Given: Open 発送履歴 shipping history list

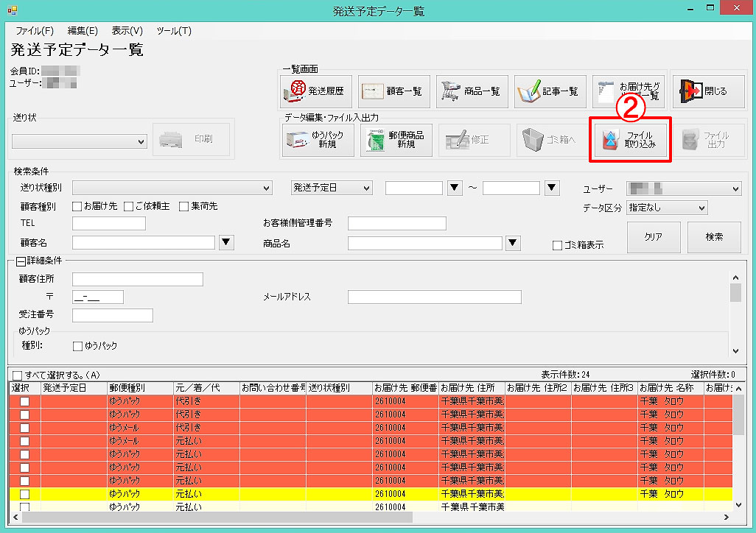Looking at the screenshot, I should click(x=316, y=91).
